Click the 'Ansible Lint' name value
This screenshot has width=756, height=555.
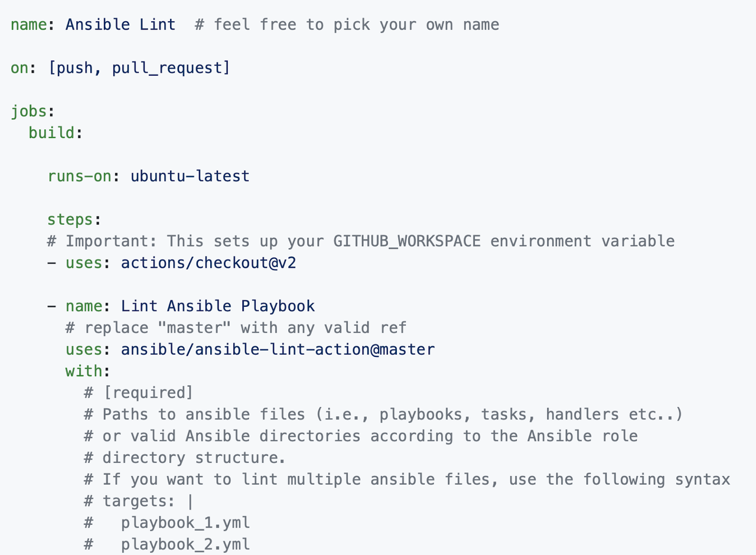120,25
